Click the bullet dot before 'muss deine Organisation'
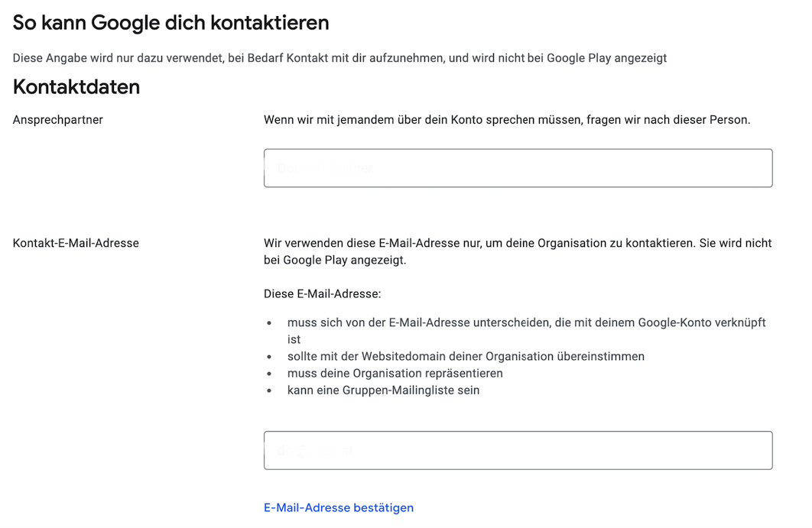This screenshot has width=812, height=528. (269, 374)
